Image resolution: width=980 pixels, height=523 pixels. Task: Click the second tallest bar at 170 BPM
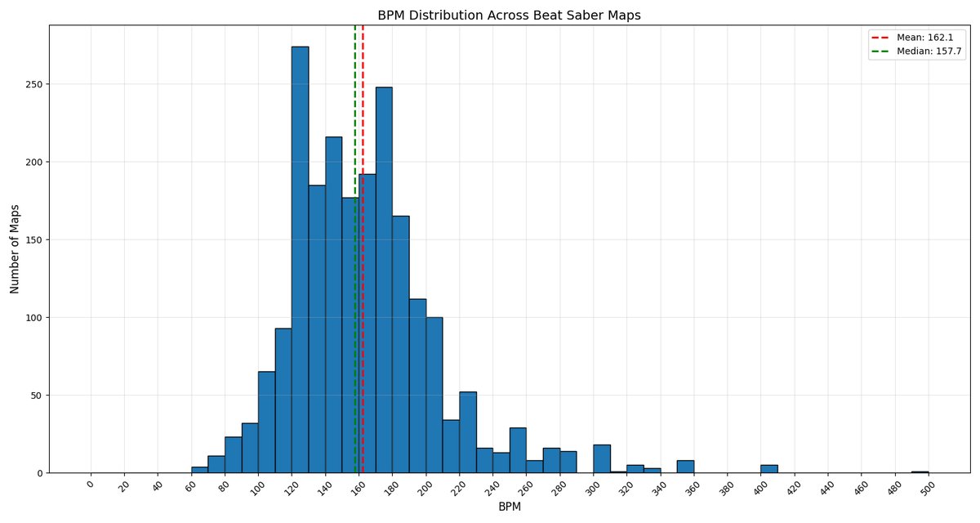click(384, 280)
